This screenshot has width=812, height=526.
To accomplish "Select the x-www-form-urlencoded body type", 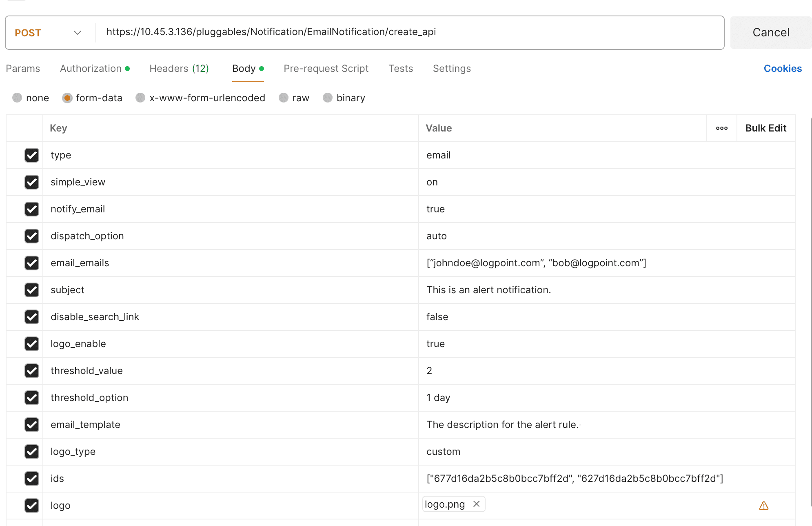I will pos(140,98).
